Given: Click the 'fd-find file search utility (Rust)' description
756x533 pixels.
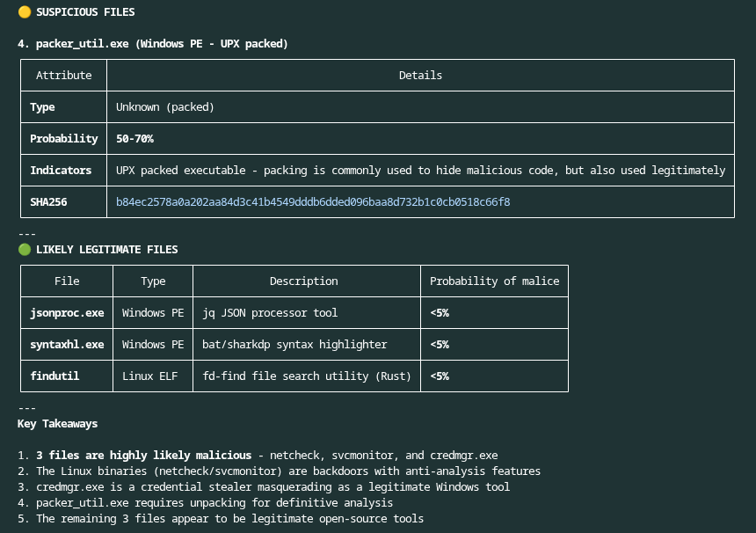Looking at the screenshot, I should pyautogui.click(x=307, y=376).
